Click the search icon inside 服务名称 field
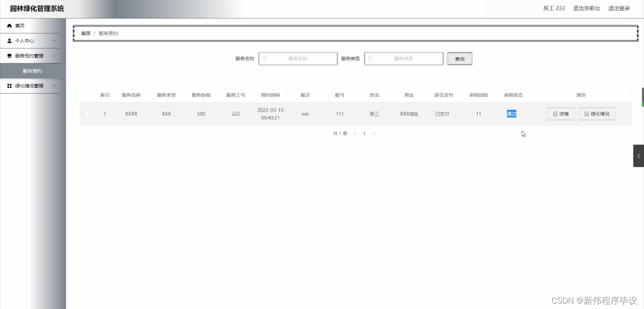 tap(265, 58)
